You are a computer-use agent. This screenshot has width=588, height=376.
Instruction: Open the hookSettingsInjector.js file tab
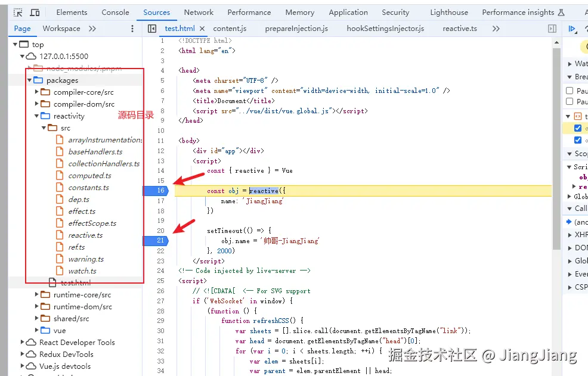[x=385, y=29]
